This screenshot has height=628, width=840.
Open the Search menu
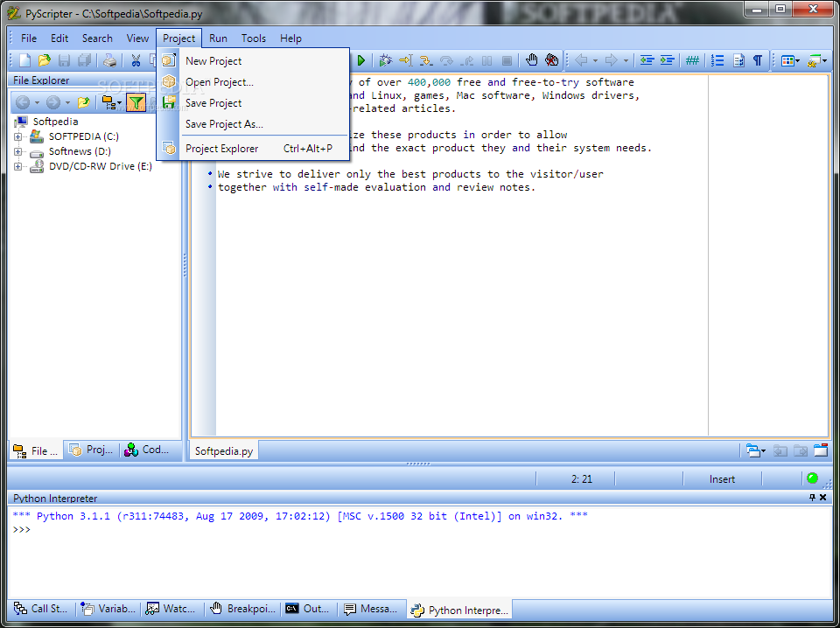(x=97, y=38)
